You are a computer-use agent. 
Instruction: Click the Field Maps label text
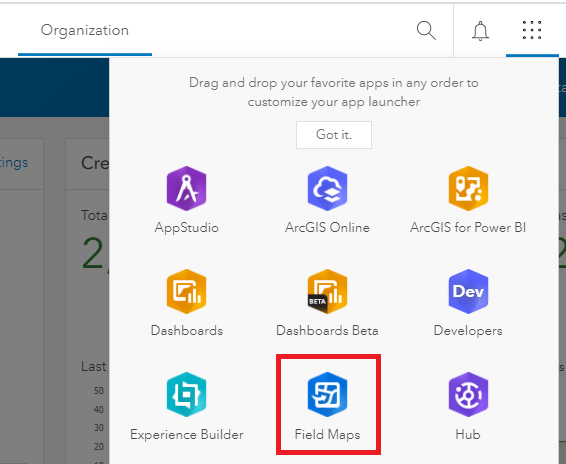[327, 434]
